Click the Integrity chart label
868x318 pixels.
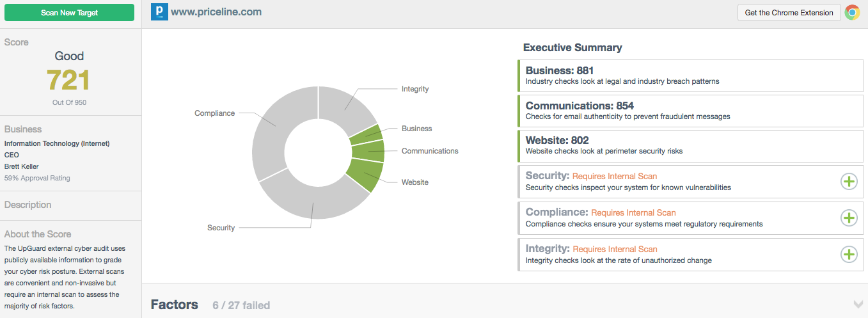coord(415,89)
